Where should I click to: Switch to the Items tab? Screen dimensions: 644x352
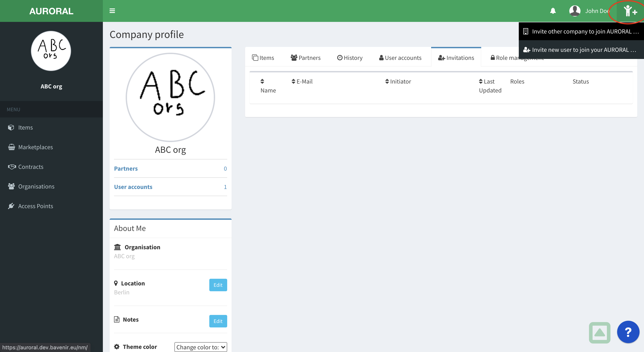(x=263, y=58)
